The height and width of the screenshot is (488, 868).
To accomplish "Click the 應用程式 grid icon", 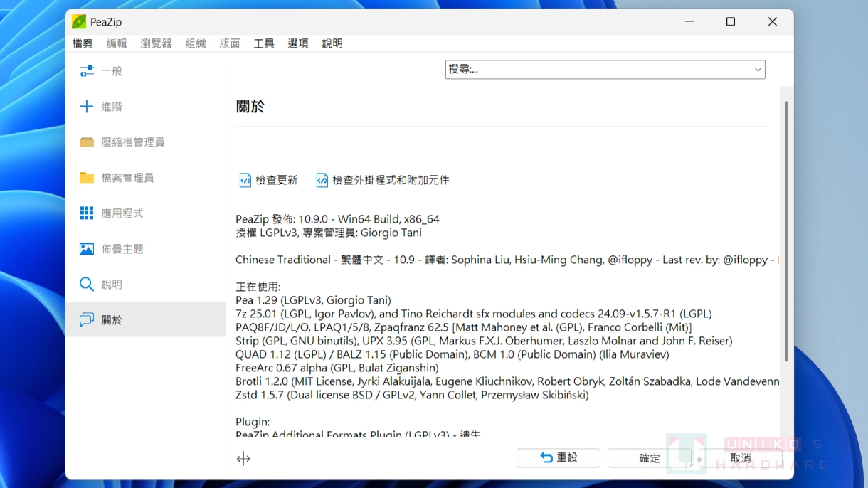I will click(87, 213).
